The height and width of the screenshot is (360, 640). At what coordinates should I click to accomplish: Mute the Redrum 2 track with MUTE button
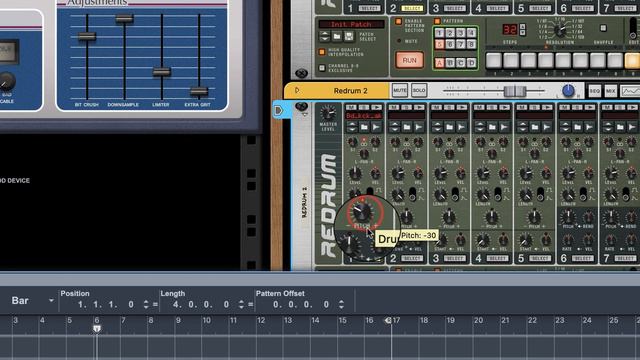[x=400, y=90]
